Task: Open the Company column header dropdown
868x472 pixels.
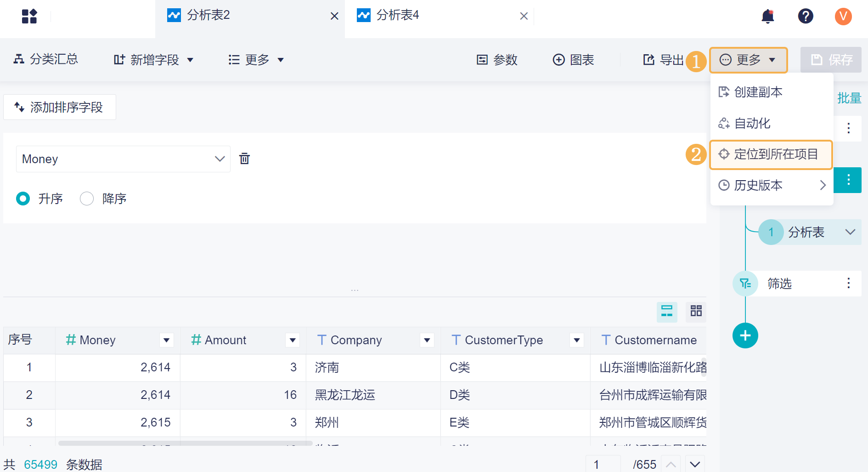Action: (427, 340)
